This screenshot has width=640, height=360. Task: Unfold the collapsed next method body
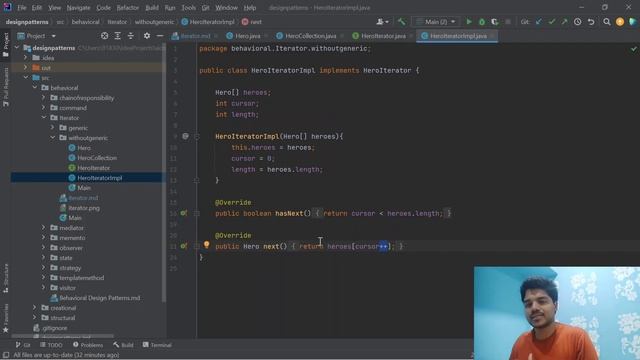pos(197,246)
